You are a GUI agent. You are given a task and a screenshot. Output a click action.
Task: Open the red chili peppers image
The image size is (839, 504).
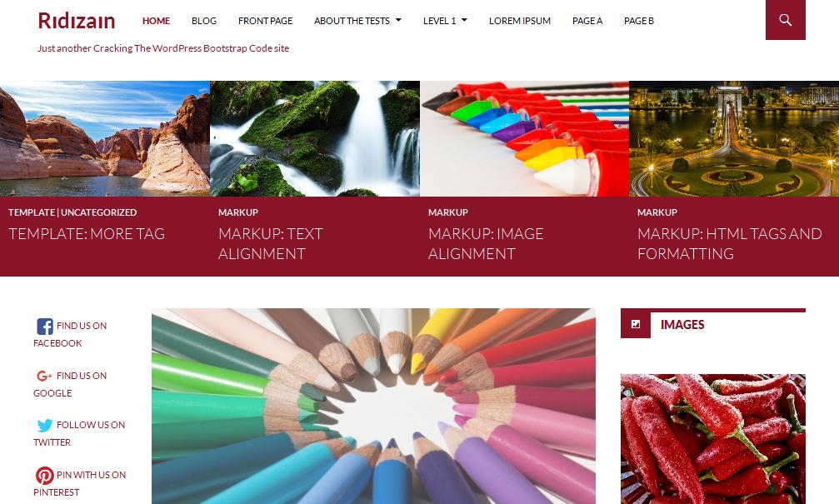click(x=712, y=439)
